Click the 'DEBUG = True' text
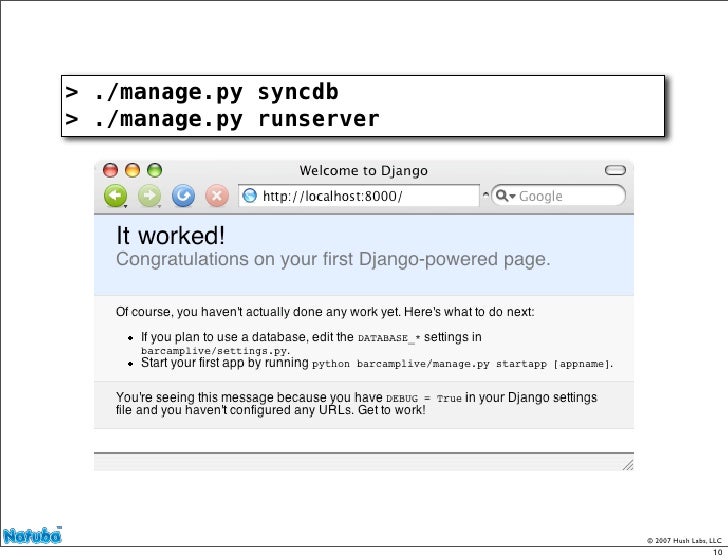The height and width of the screenshot is (560, 728). coord(424,398)
